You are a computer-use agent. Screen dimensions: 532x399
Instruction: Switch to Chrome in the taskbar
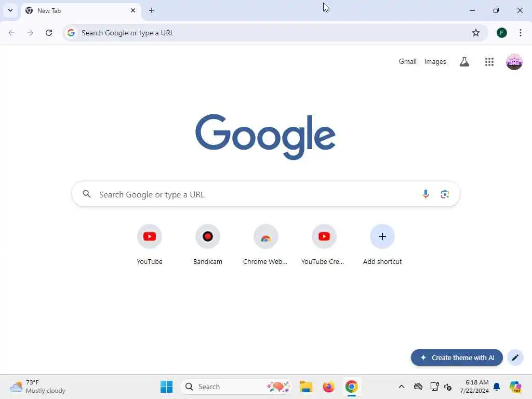pyautogui.click(x=352, y=387)
